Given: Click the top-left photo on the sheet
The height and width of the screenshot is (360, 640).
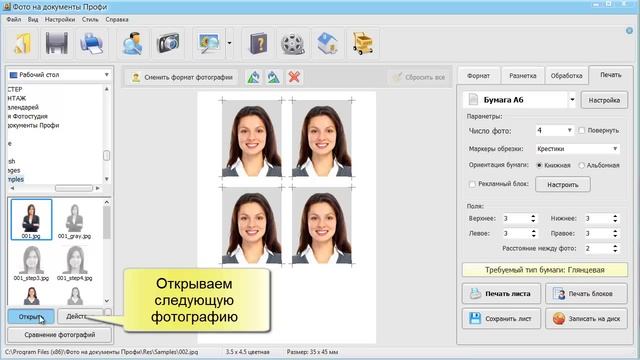Looking at the screenshot, I should coord(251,138).
